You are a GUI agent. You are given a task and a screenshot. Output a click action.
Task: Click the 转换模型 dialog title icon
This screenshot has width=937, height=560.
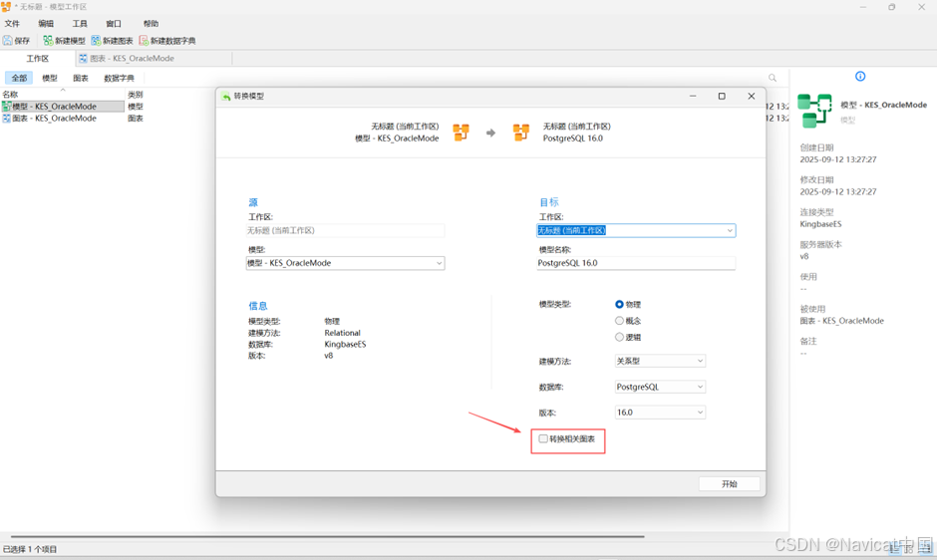click(226, 97)
